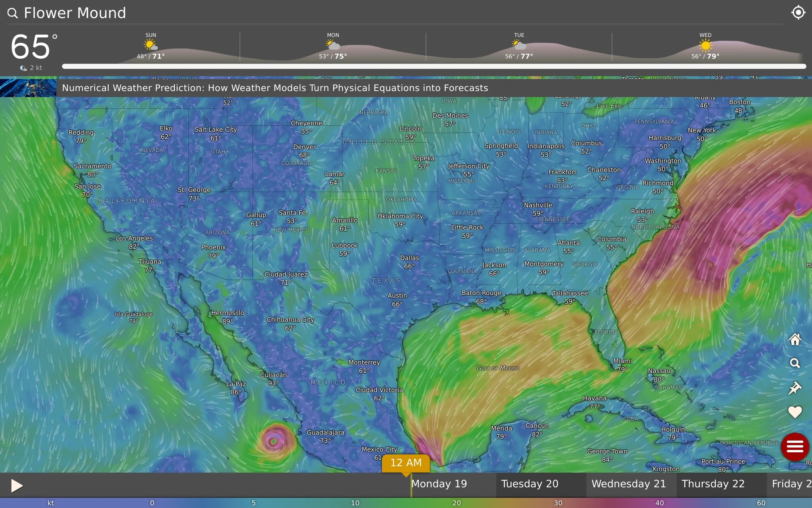Click the hurricane eye near Guadalajara

pyautogui.click(x=274, y=441)
